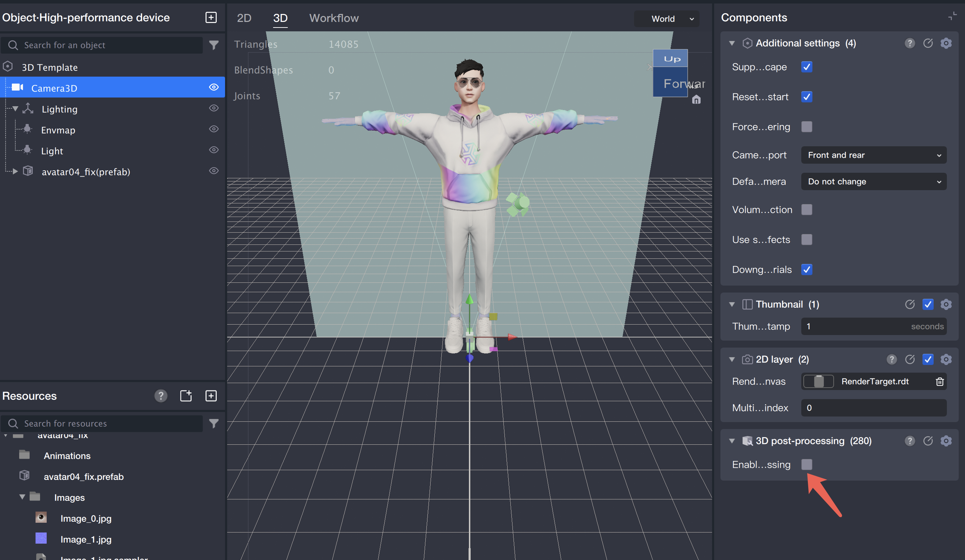Screen dimensions: 965x560
Task: Click the add object plus icon
Action: (x=211, y=17)
